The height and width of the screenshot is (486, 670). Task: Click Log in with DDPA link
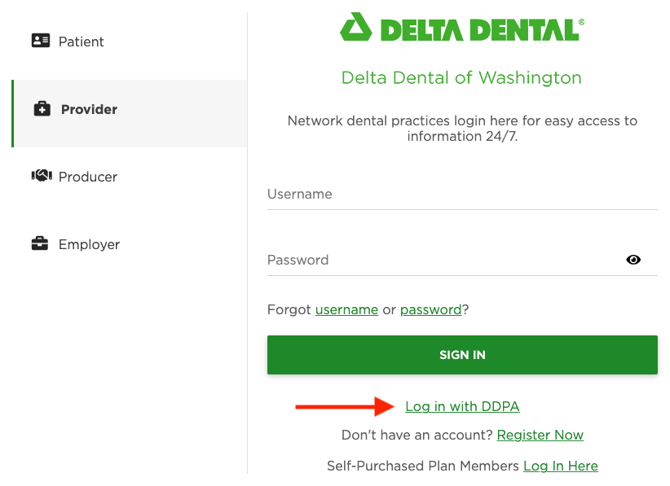pos(462,406)
